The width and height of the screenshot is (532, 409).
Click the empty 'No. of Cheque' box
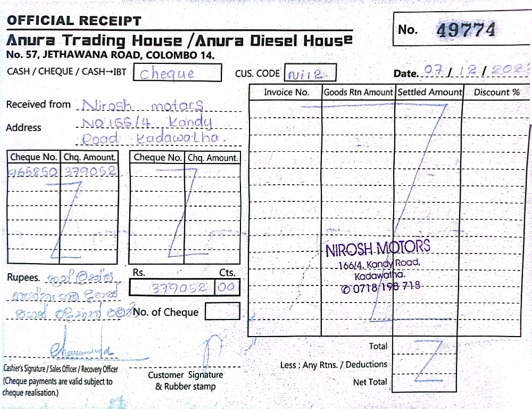222,312
